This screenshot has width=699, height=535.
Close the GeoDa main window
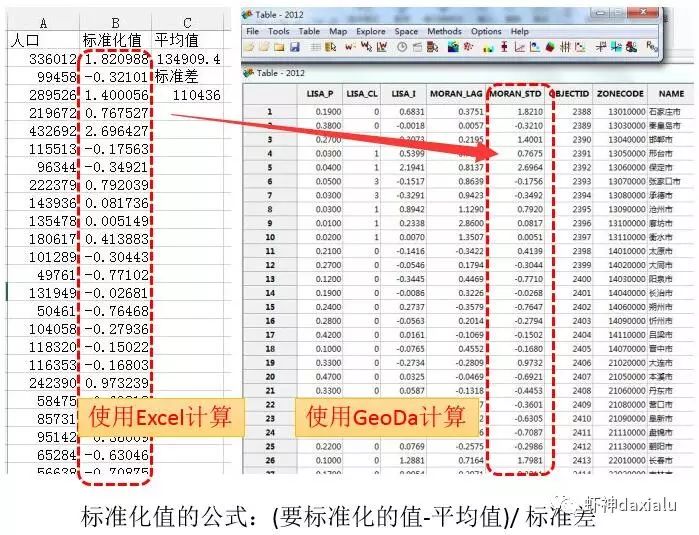point(642,13)
